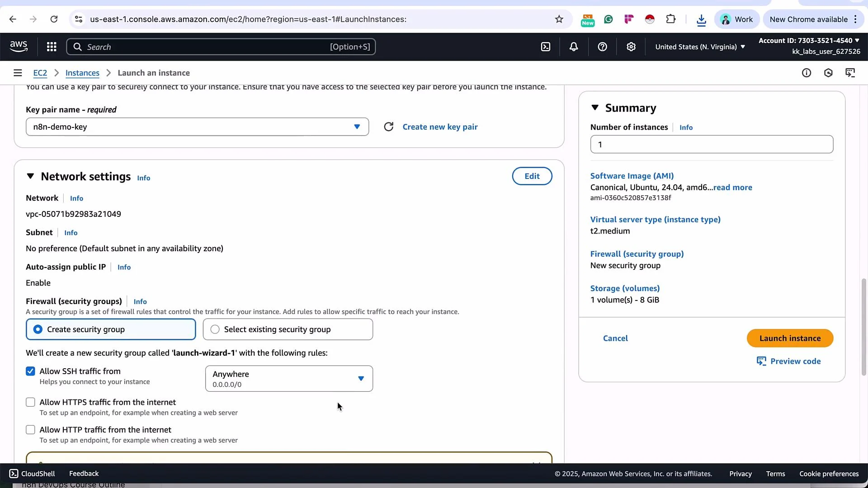Go forward in the browser
868x488 pixels.
(33, 19)
